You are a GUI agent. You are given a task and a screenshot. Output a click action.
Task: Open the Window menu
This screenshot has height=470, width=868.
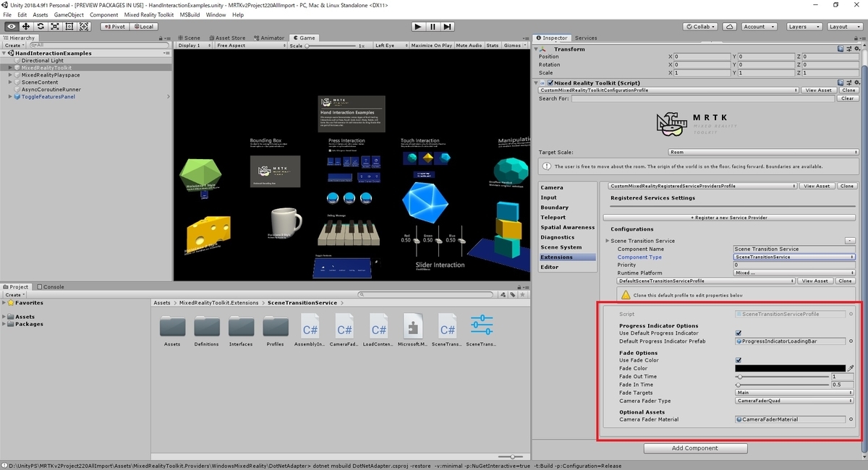point(216,14)
